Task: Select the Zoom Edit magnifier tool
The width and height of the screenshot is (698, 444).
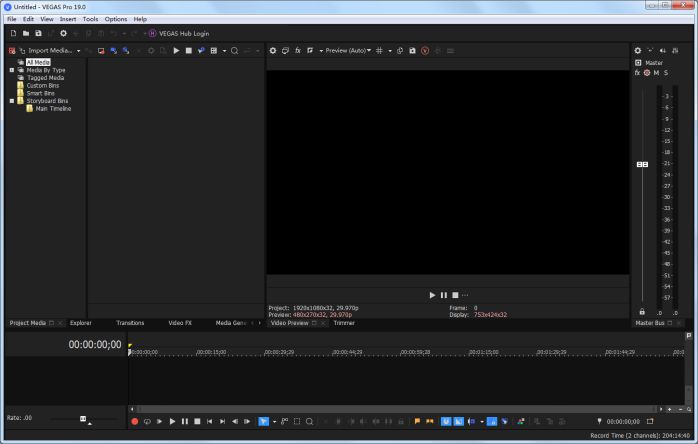Action: 309,421
